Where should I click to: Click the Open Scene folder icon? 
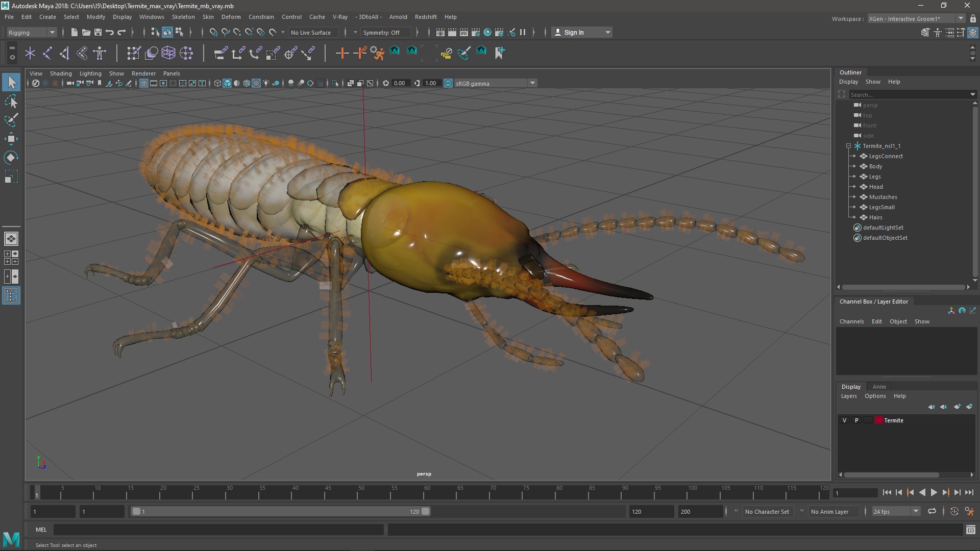click(86, 32)
